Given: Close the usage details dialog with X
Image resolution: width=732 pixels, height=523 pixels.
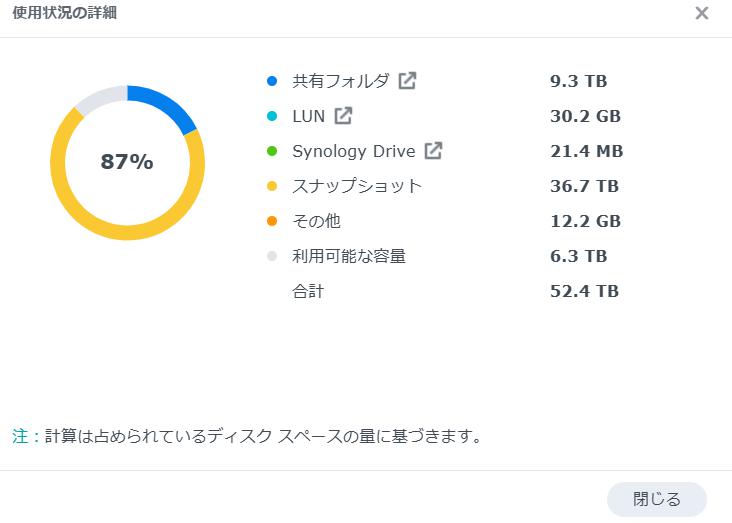Looking at the screenshot, I should [x=702, y=13].
